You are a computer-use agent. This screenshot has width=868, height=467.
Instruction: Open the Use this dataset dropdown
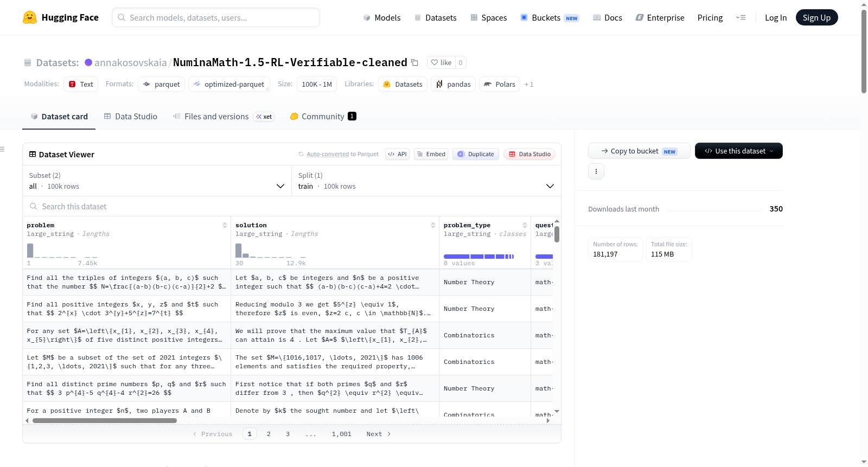point(739,151)
